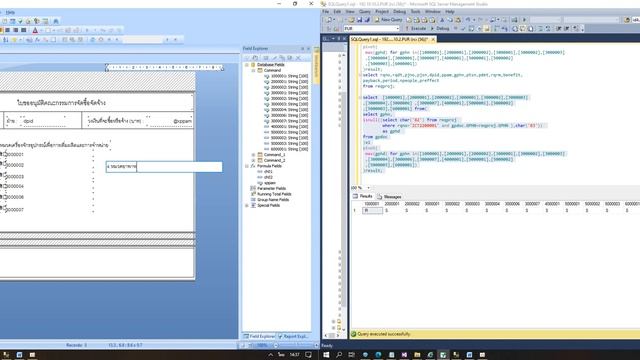This screenshot has width=640, height=360.
Task: Click the Search icon on the Windows taskbar
Action: (x=339, y=355)
